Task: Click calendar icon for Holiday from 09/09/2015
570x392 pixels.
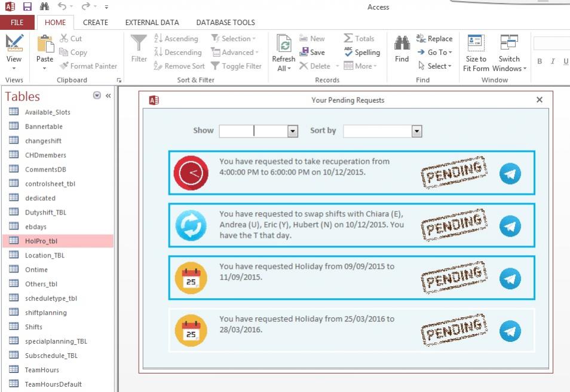Action: point(191,278)
